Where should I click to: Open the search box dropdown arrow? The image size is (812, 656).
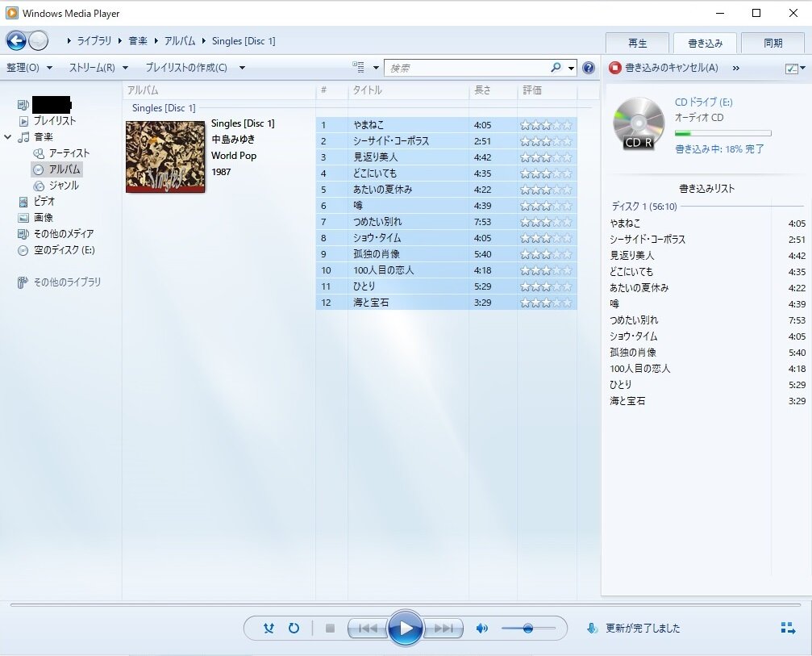[571, 68]
